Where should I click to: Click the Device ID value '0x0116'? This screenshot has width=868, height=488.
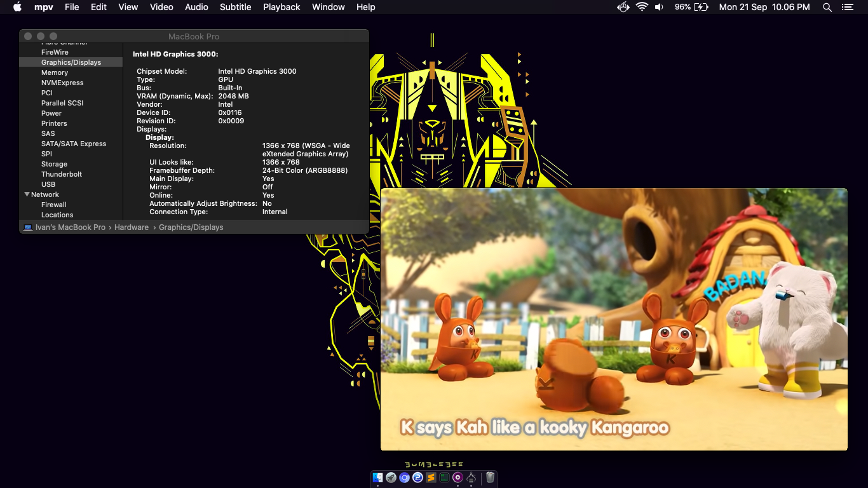[230, 112]
